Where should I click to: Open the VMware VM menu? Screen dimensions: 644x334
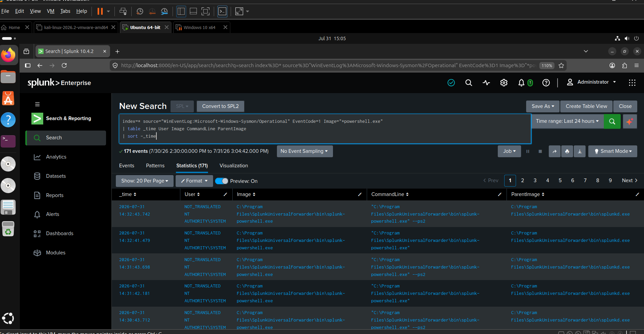tap(51, 11)
